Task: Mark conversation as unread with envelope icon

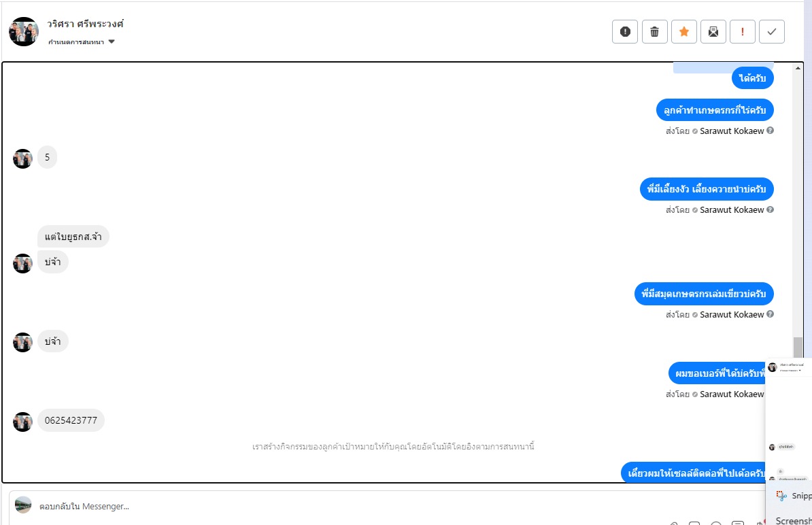Action: 713,31
